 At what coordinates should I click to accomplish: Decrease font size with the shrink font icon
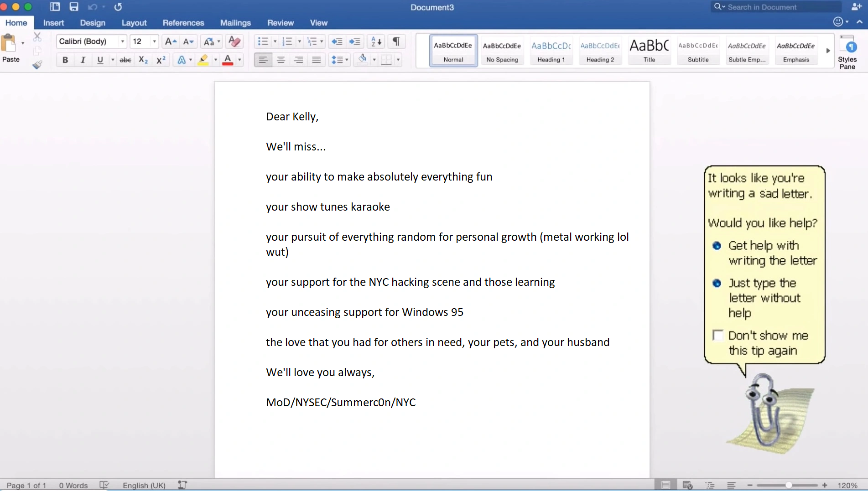click(188, 41)
